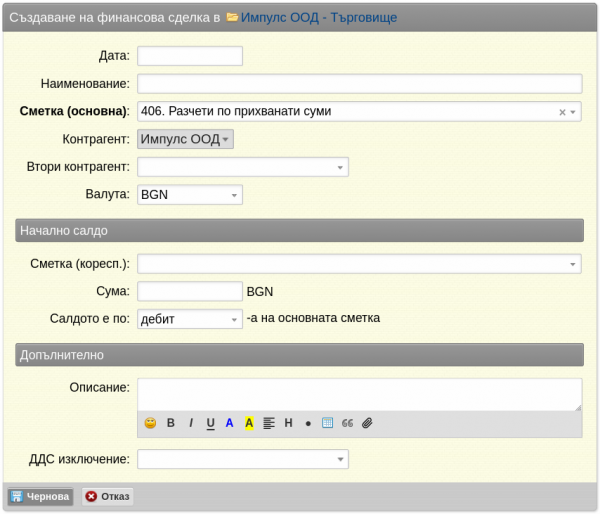Insert a block quote
The height and width of the screenshot is (514, 600).
347,423
